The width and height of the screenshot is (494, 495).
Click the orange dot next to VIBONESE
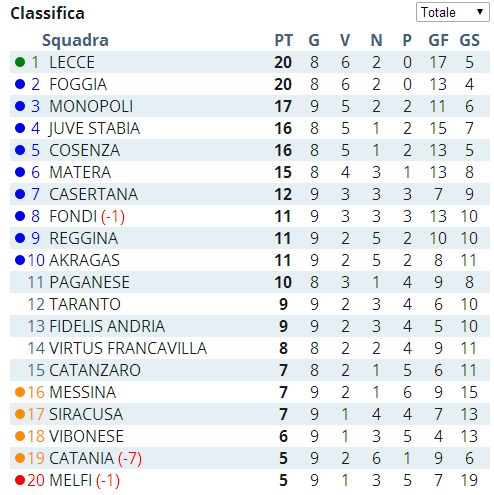pyautogui.click(x=20, y=436)
